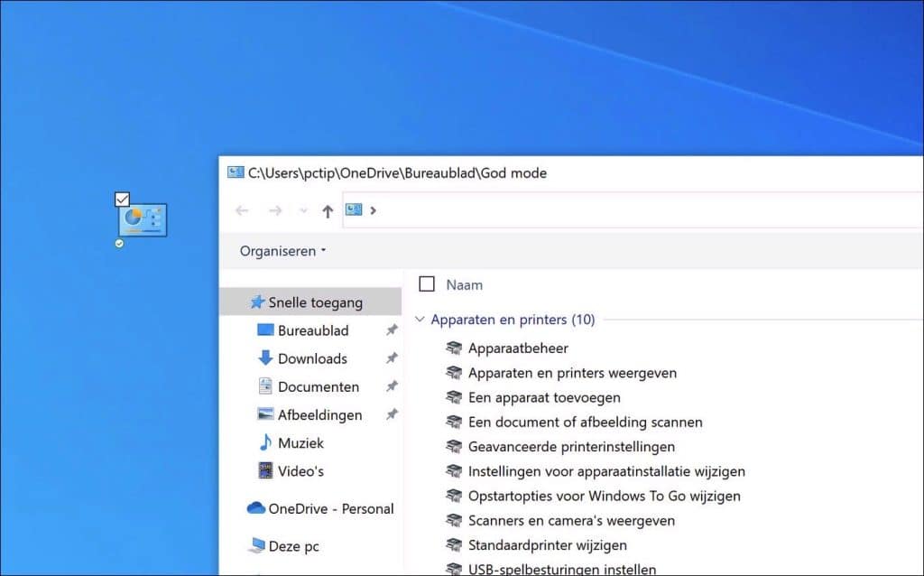This screenshot has width=924, height=576.
Task: Click the Forward arrow in Explorer
Action: click(x=275, y=210)
